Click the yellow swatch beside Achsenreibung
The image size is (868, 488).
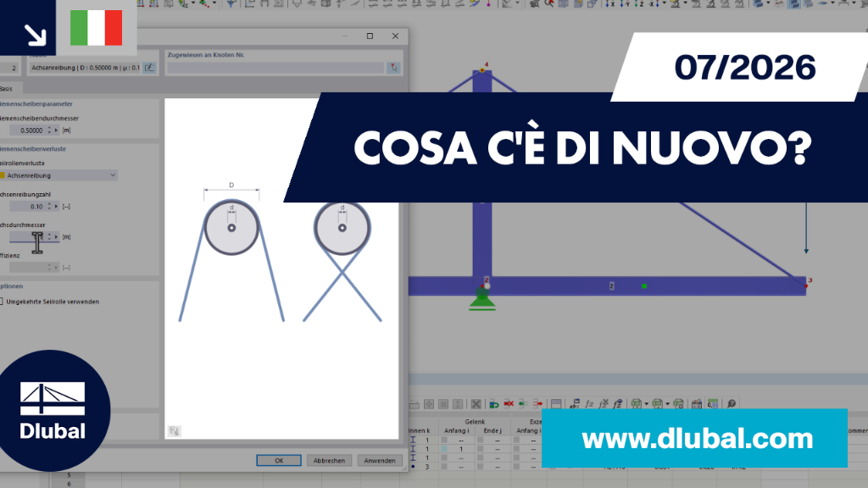point(3,175)
